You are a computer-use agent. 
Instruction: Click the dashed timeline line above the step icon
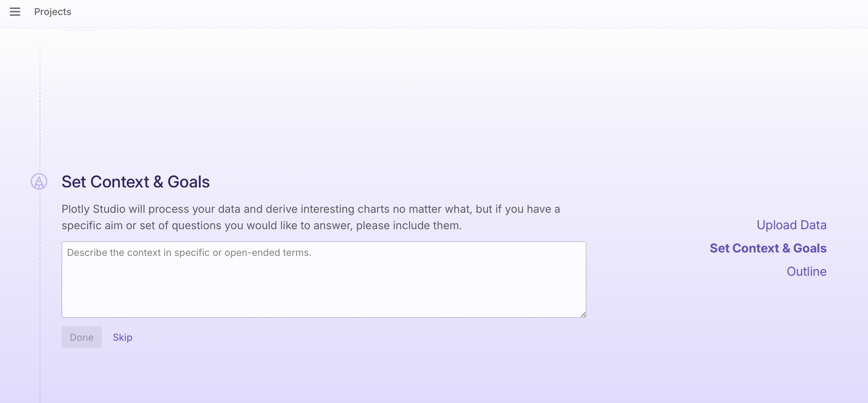(40, 103)
